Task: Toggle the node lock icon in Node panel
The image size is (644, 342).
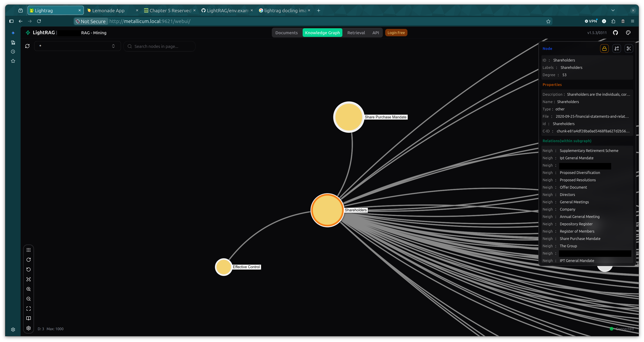Action: [604, 48]
